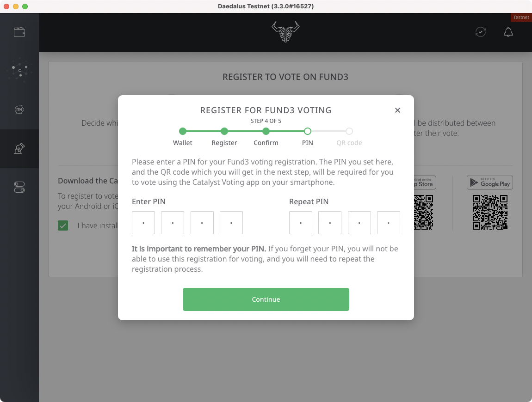
Task: Close the Fund3 voting registration dialog
Action: [398, 110]
